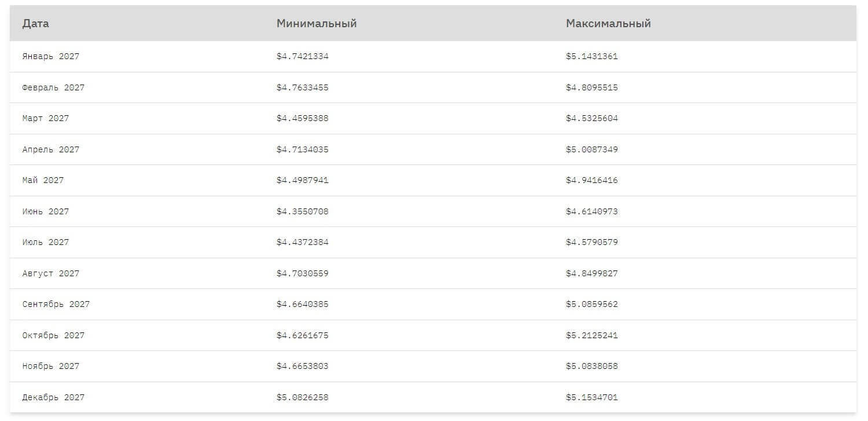Click the December maximum value $5.1534701
Screen dimensions: 868x421
(592, 398)
